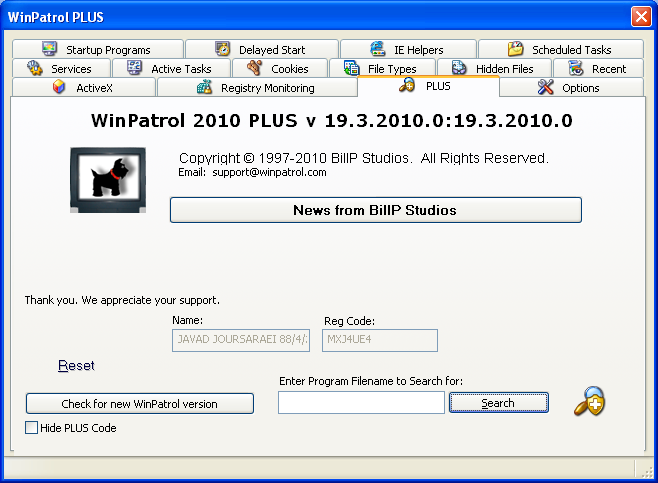The image size is (658, 483).
Task: Switch to the Hidden Files tab
Action: coord(494,68)
